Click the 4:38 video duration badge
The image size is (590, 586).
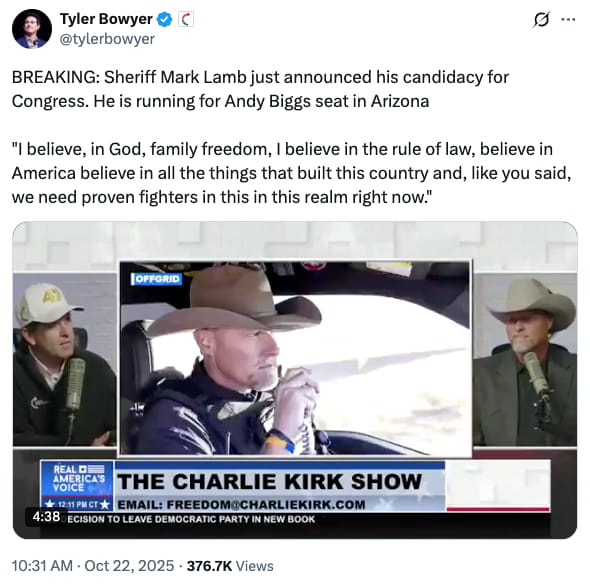click(x=46, y=516)
